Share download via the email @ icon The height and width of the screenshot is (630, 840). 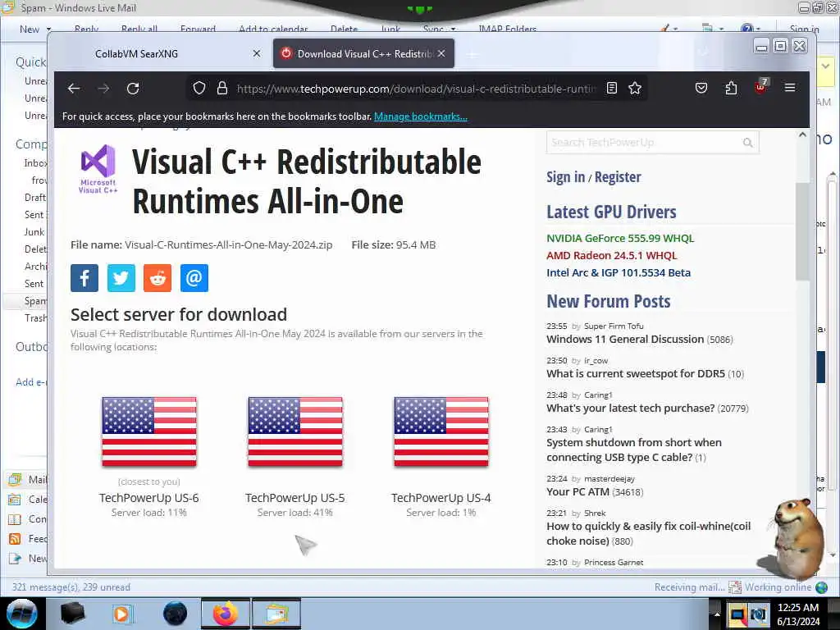click(194, 278)
